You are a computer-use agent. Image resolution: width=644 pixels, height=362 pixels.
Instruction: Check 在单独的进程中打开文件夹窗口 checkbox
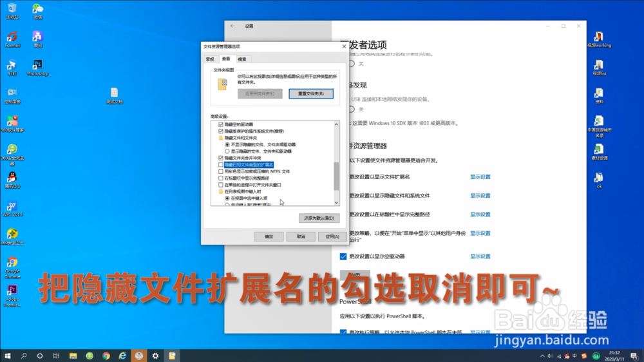tap(220, 185)
